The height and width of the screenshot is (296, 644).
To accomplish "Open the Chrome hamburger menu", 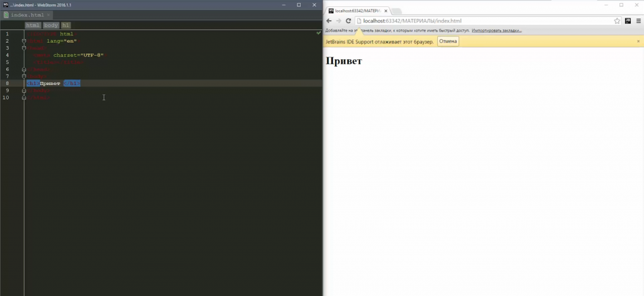I will click(639, 21).
